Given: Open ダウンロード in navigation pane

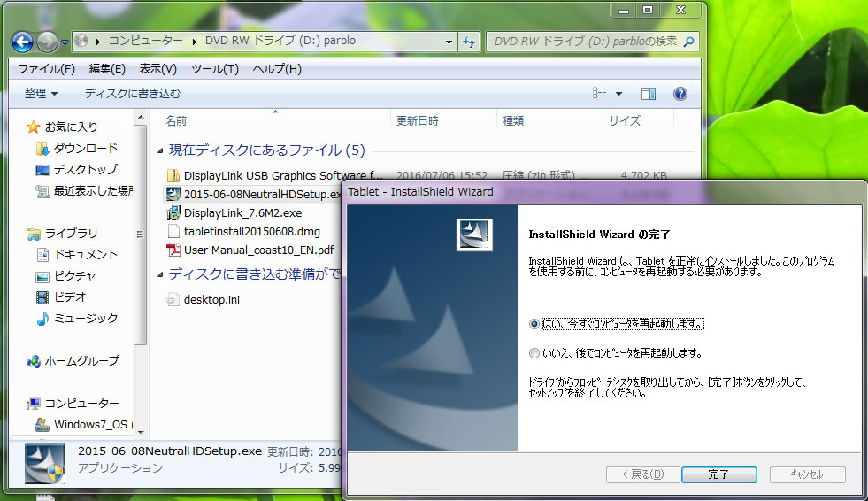Looking at the screenshot, I should pyautogui.click(x=85, y=149).
